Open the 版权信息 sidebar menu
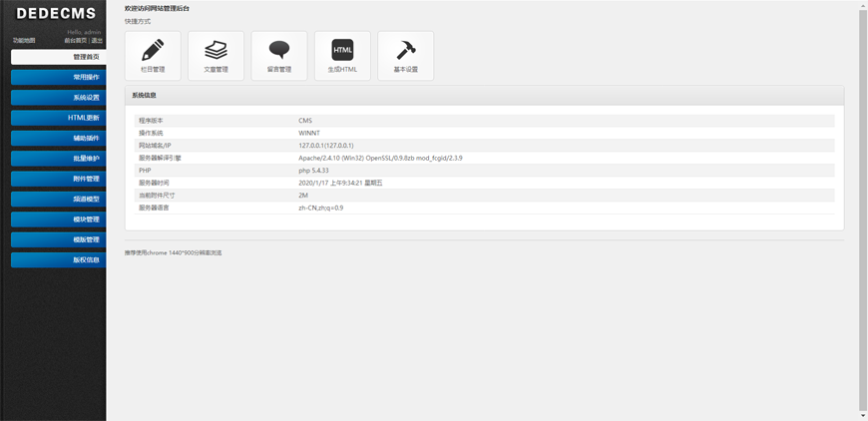 pos(59,260)
